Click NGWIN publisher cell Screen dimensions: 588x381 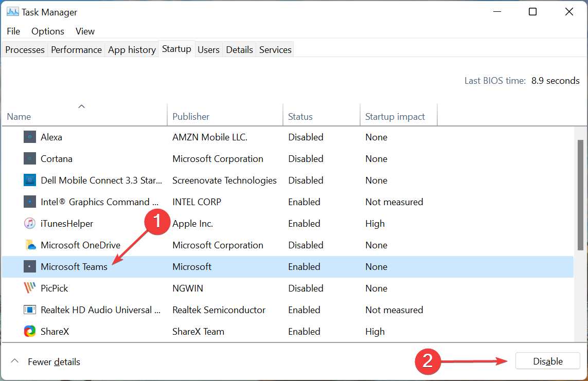coord(187,288)
